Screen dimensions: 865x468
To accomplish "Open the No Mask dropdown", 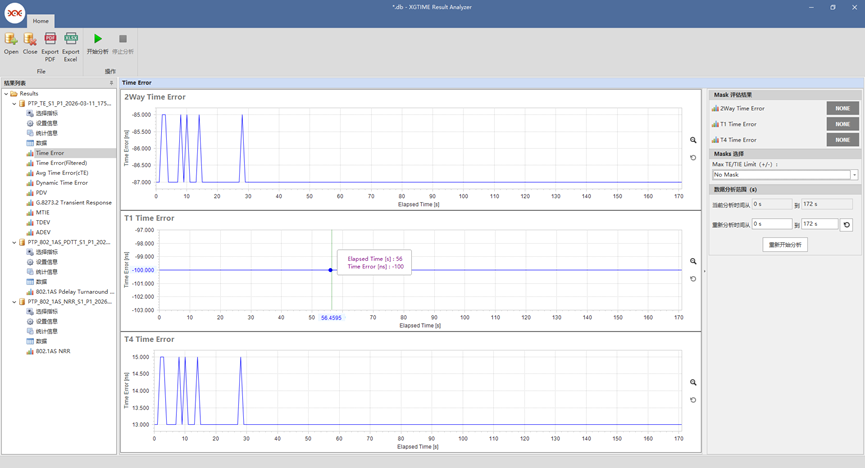I will tap(855, 175).
